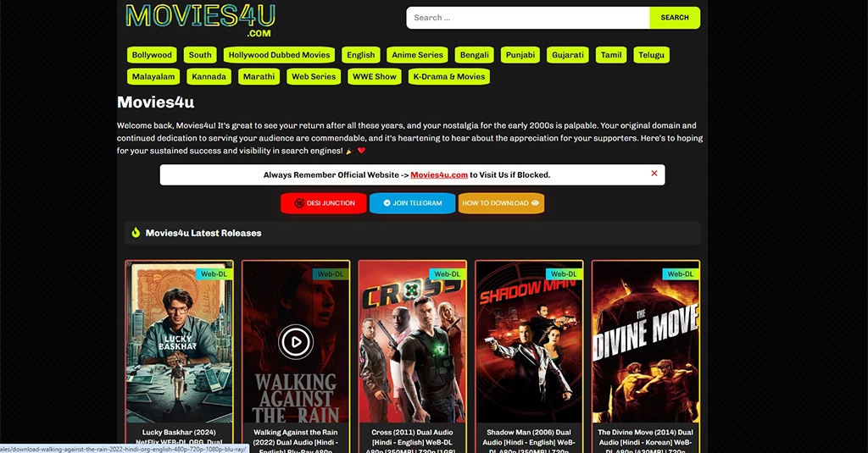Click the JOIN TELEGRAM button
The height and width of the screenshot is (453, 868).
(x=413, y=203)
